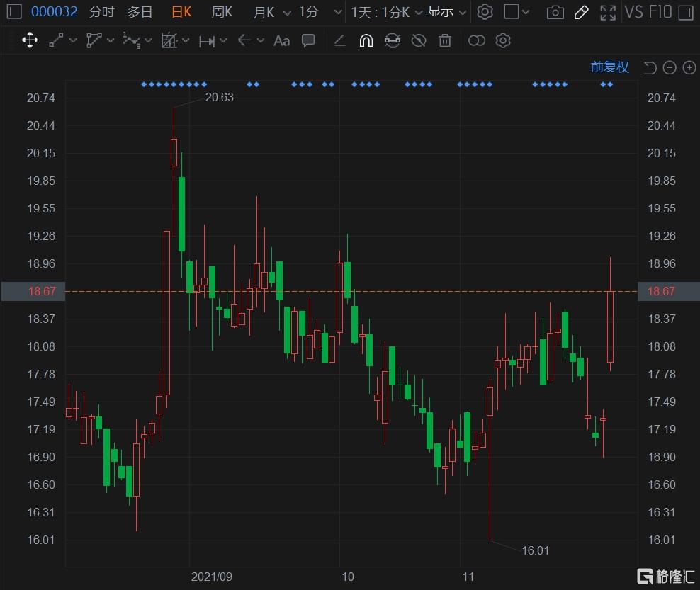Click the 20.63 high price label
This screenshot has width=700, height=590.
click(219, 97)
